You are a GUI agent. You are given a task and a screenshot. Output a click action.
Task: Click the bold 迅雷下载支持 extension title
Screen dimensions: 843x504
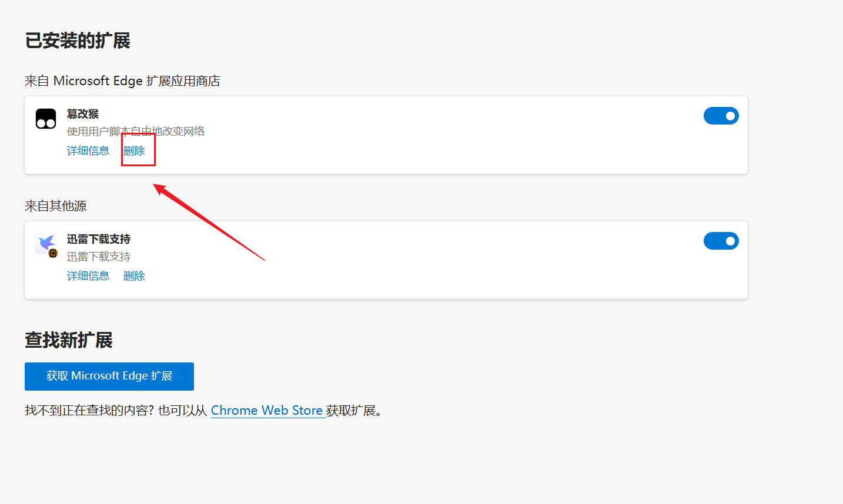point(99,239)
